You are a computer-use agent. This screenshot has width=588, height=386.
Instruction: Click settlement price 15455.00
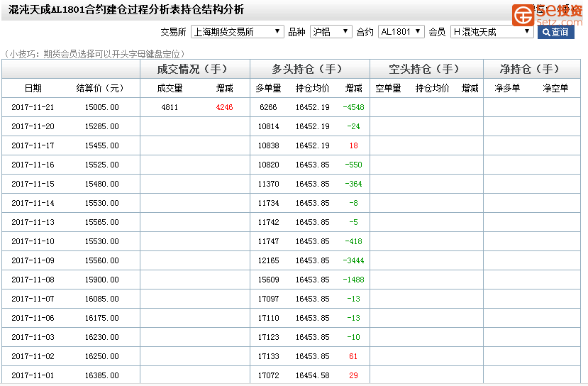click(101, 145)
